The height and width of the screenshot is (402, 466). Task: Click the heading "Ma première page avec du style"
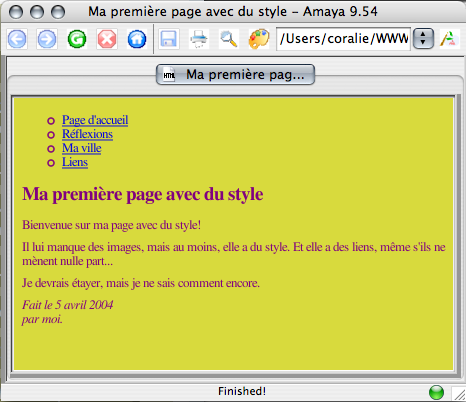click(x=143, y=194)
